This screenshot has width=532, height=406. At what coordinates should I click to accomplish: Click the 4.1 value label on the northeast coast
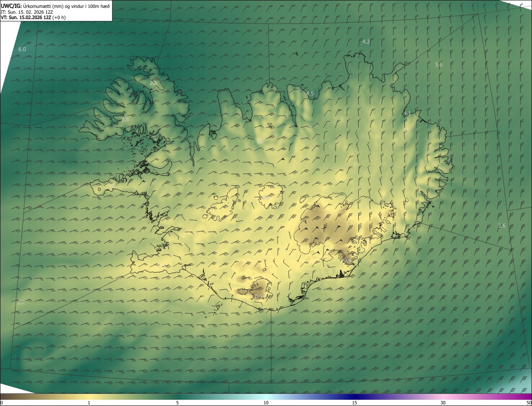(407, 113)
